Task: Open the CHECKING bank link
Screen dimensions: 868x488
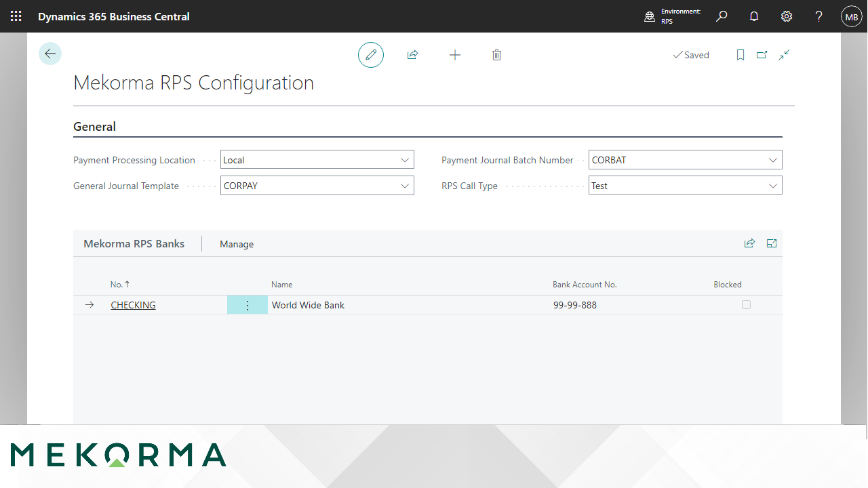Action: [x=133, y=305]
